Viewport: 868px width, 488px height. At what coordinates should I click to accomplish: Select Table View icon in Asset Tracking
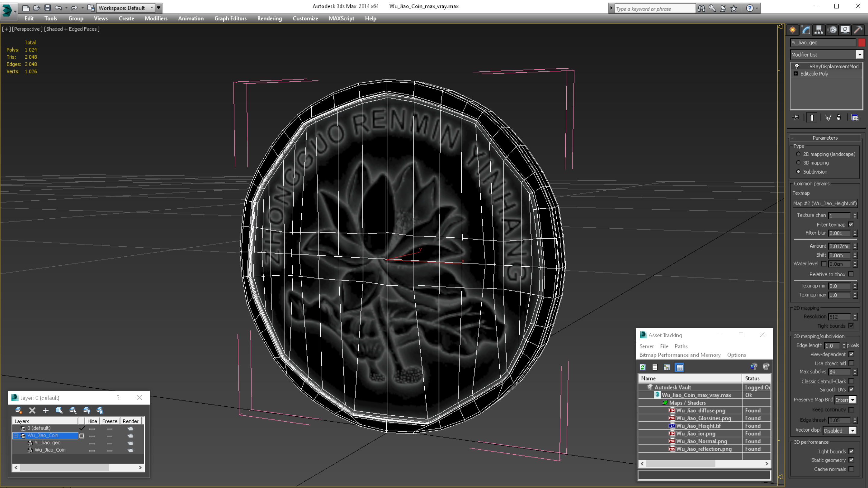click(679, 367)
